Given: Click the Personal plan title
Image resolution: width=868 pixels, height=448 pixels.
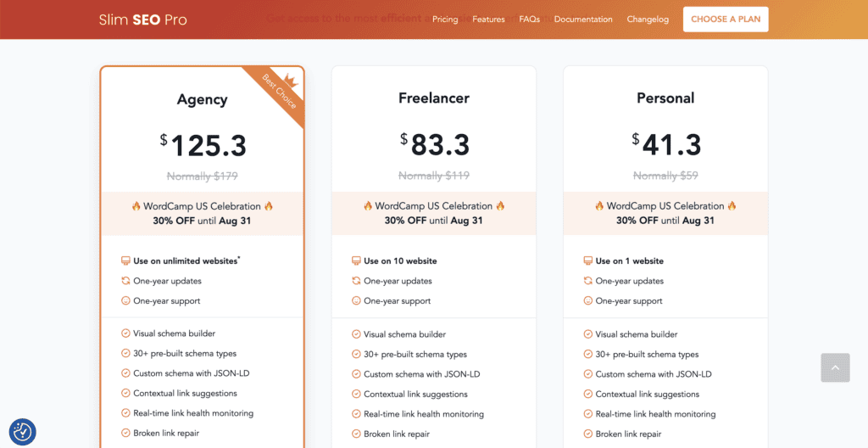Looking at the screenshot, I should 665,98.
